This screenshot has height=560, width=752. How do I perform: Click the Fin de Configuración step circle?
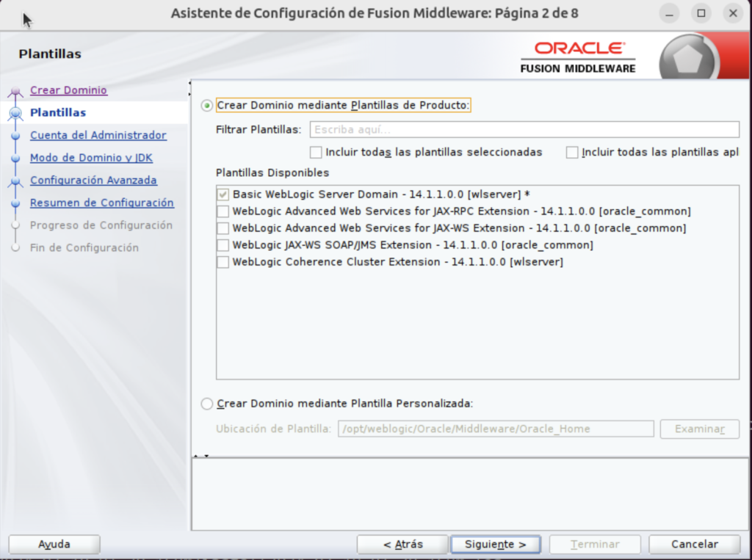point(16,247)
